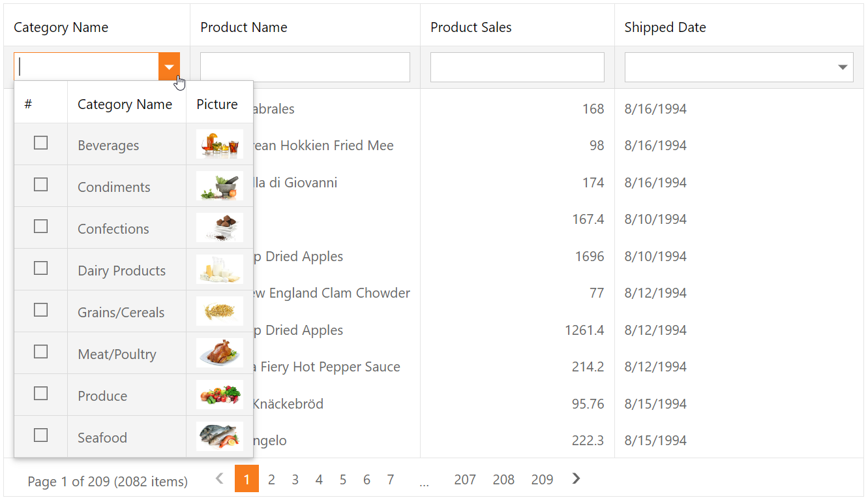Click the Confections category picture

(219, 228)
